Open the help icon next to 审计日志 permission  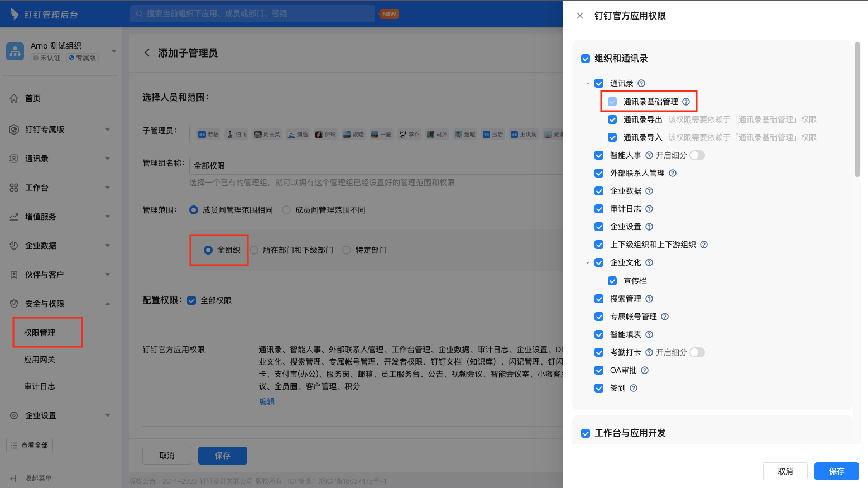649,209
